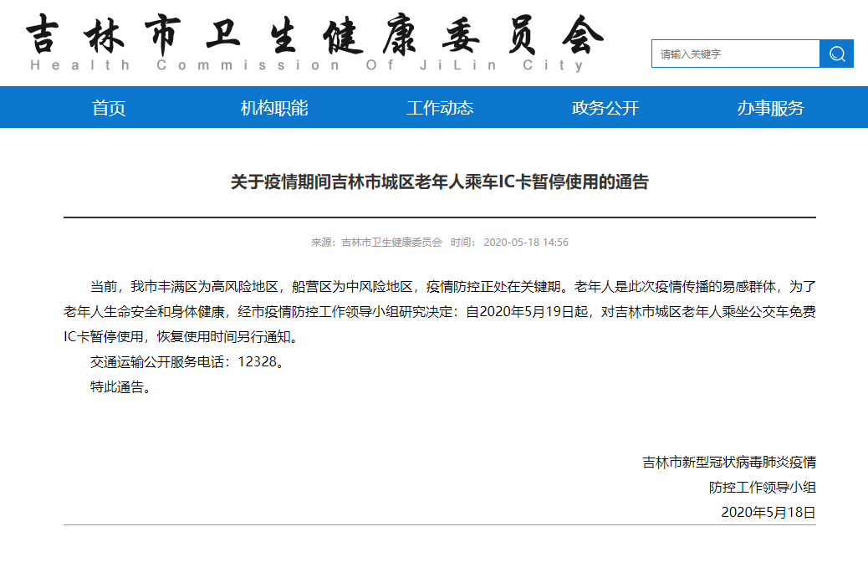This screenshot has width=868, height=588.
Task: Click the magnifier button to submit a search
Action: pos(836,54)
